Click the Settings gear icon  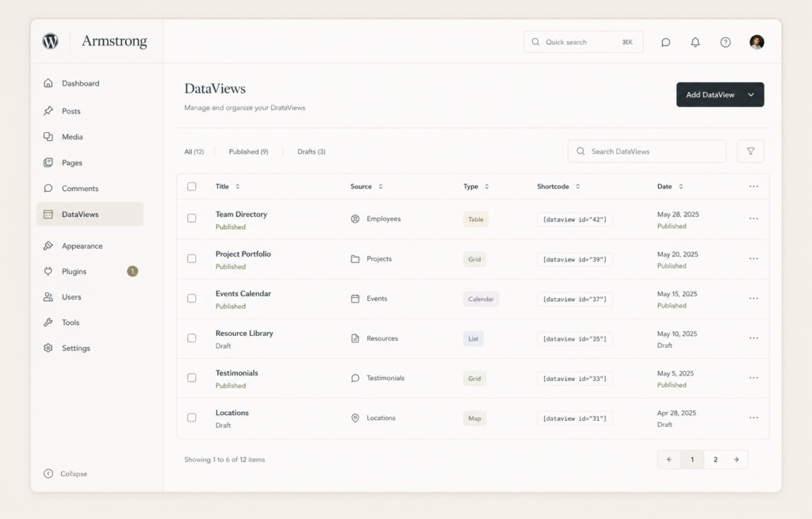point(48,348)
